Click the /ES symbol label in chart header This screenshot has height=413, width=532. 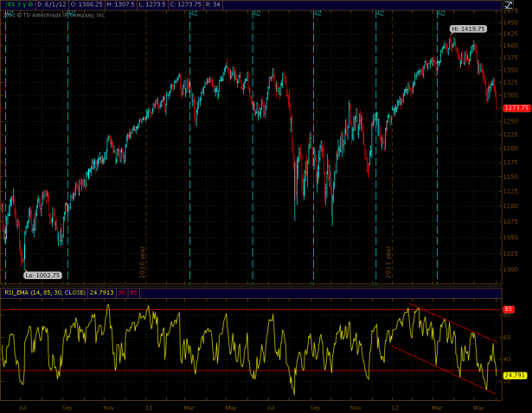pyautogui.click(x=11, y=4)
